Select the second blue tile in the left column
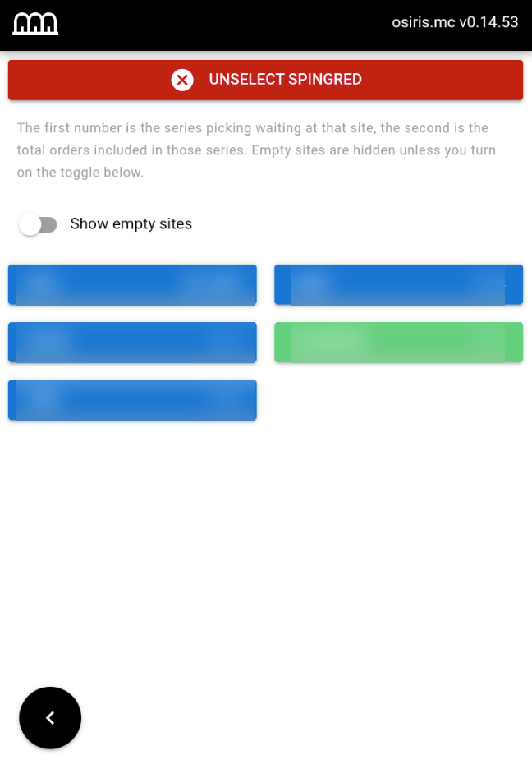Image resolution: width=532 pixels, height=769 pixels. (132, 343)
